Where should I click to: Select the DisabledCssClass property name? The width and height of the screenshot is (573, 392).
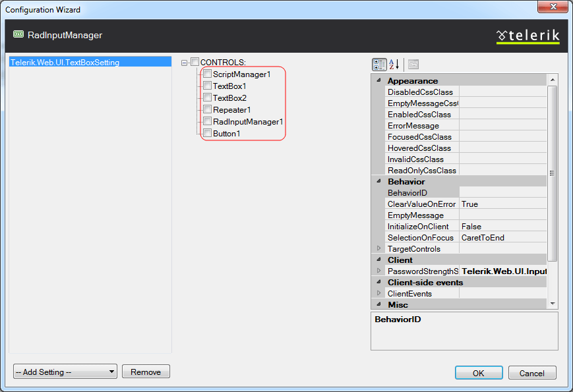coord(420,92)
